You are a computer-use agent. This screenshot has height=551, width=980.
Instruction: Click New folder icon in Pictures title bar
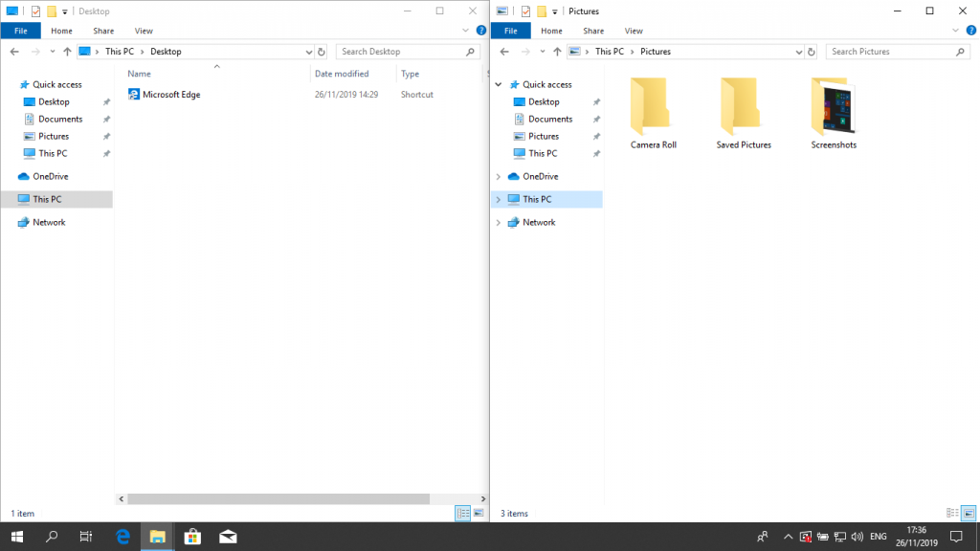(x=542, y=11)
